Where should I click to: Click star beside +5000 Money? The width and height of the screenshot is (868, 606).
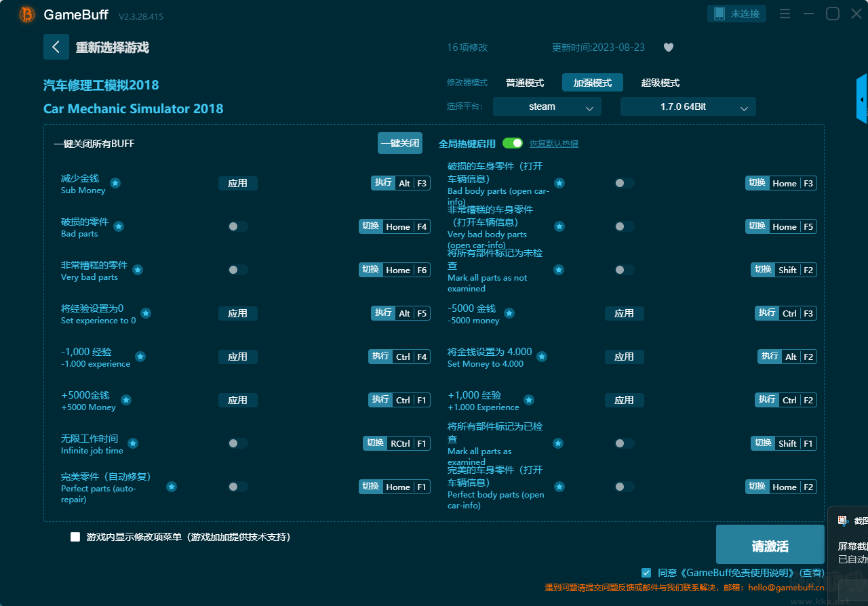point(126,400)
